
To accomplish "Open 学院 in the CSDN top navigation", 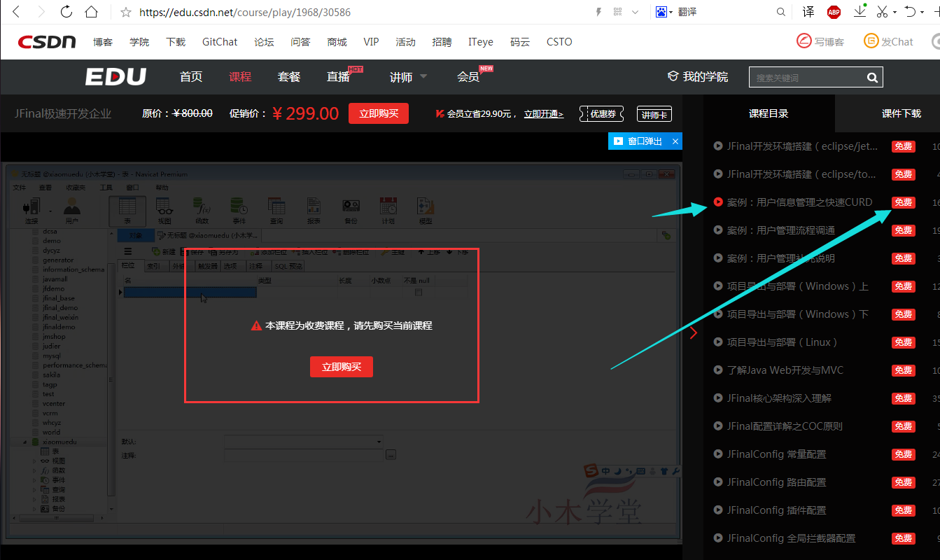I will [139, 42].
